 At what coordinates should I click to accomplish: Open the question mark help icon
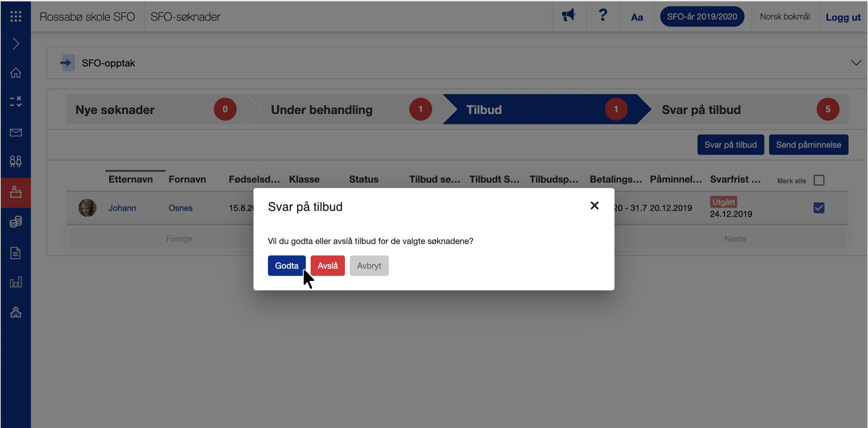click(603, 16)
